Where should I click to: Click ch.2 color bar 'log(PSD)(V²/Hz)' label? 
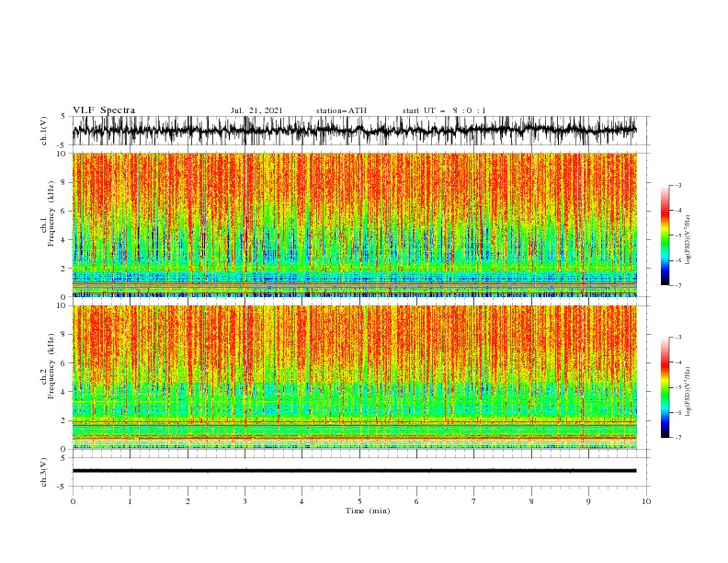click(x=688, y=392)
